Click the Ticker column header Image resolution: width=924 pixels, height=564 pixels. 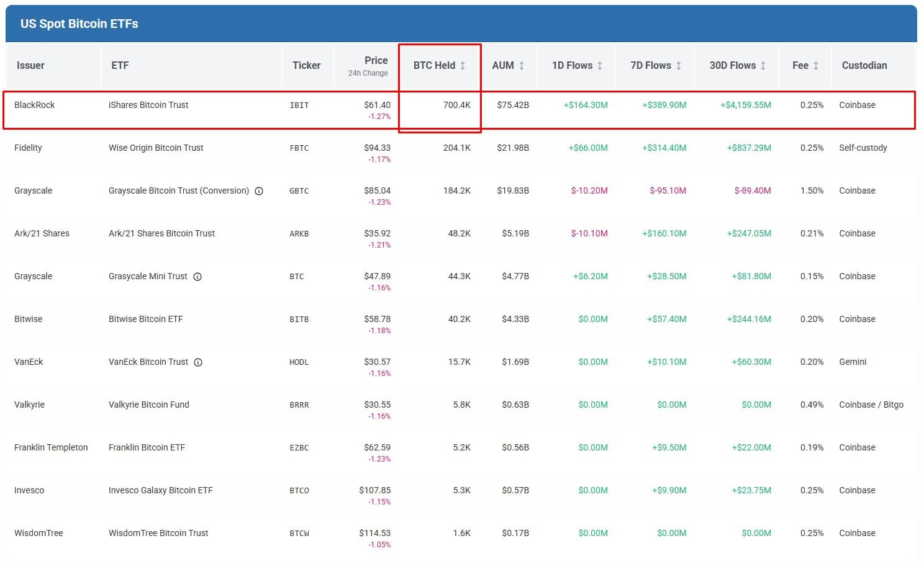pyautogui.click(x=306, y=65)
